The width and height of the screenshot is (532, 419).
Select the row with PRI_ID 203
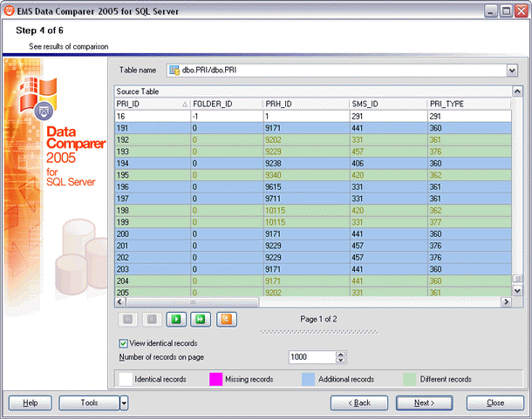click(x=313, y=269)
